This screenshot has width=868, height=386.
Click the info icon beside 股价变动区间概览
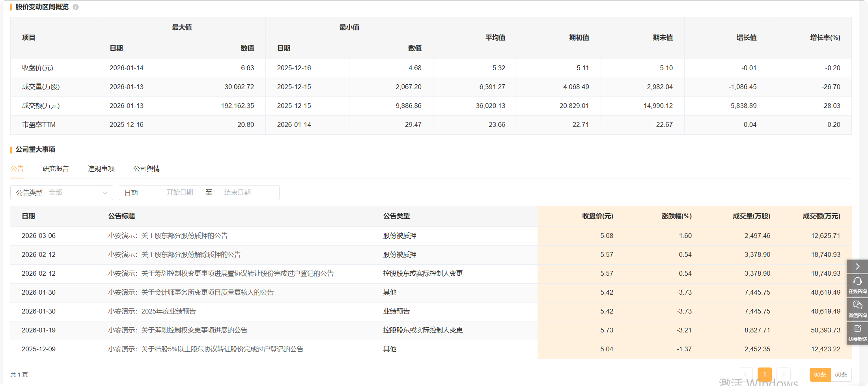tap(76, 7)
